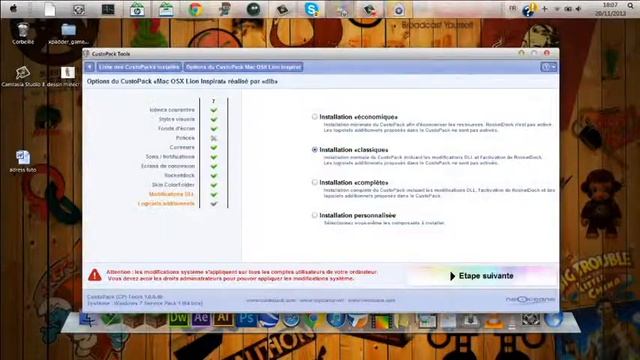This screenshot has height=360, width=640.
Task: Select Installation «classique» radio button
Action: tap(314, 150)
